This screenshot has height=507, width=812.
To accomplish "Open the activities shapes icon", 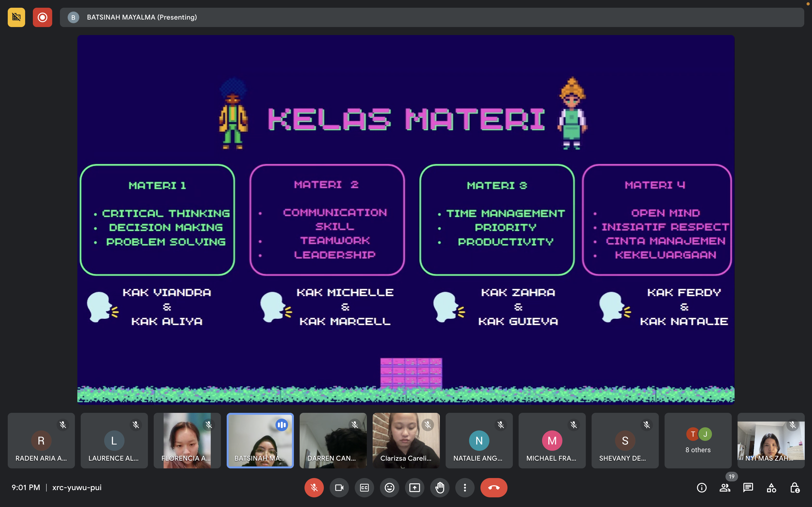I will click(771, 487).
